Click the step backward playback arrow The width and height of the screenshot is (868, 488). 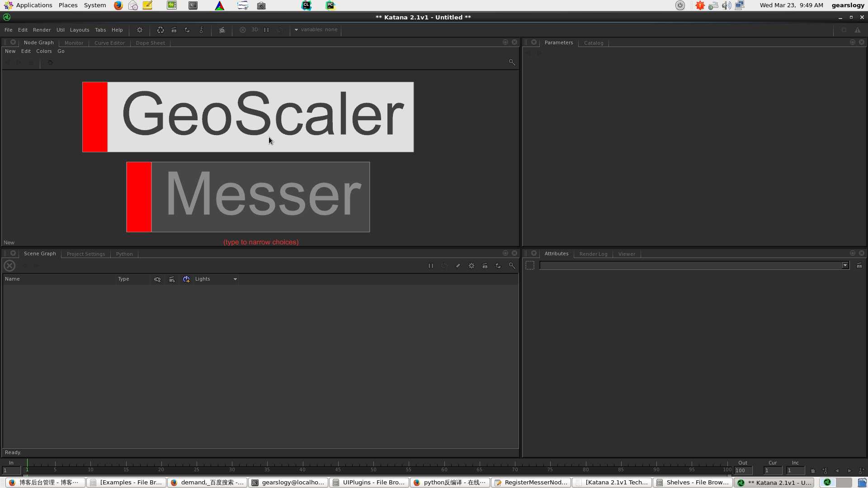tap(837, 471)
